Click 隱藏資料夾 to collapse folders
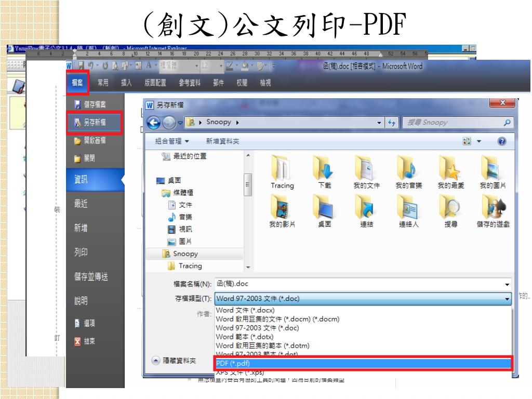 [174, 361]
